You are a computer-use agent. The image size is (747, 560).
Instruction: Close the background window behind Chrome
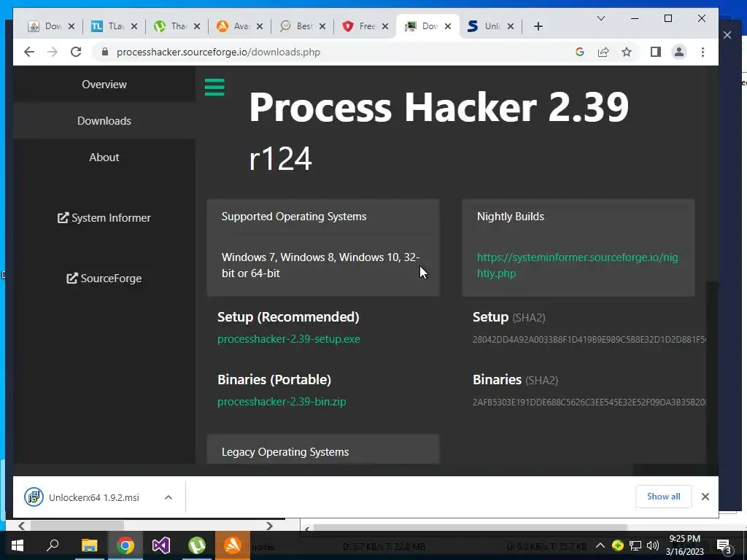(x=727, y=35)
